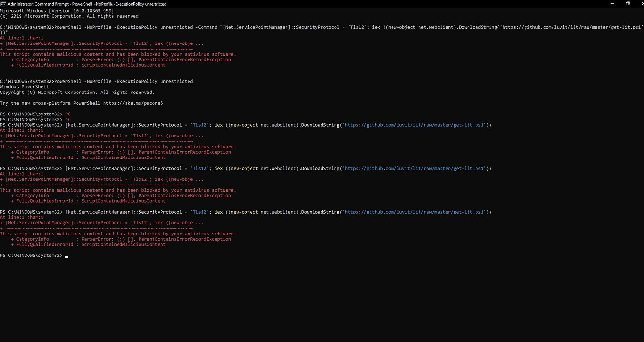Select the ScriptContainedMaliciousContent error text
The height and width of the screenshot is (342, 644).
pos(123,244)
